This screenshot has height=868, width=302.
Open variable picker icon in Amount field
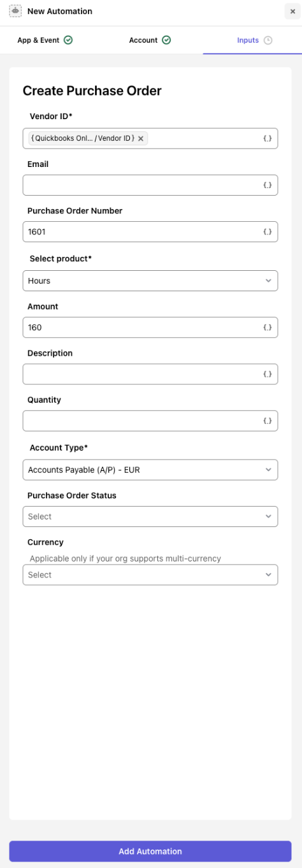coord(268,328)
